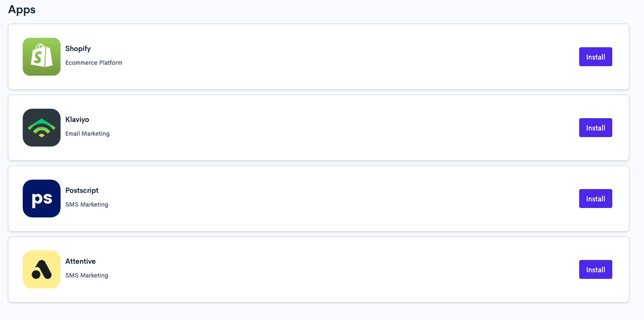Viewport: 644px width, 320px height.
Task: Install the Attentive integration
Action: pyautogui.click(x=595, y=269)
